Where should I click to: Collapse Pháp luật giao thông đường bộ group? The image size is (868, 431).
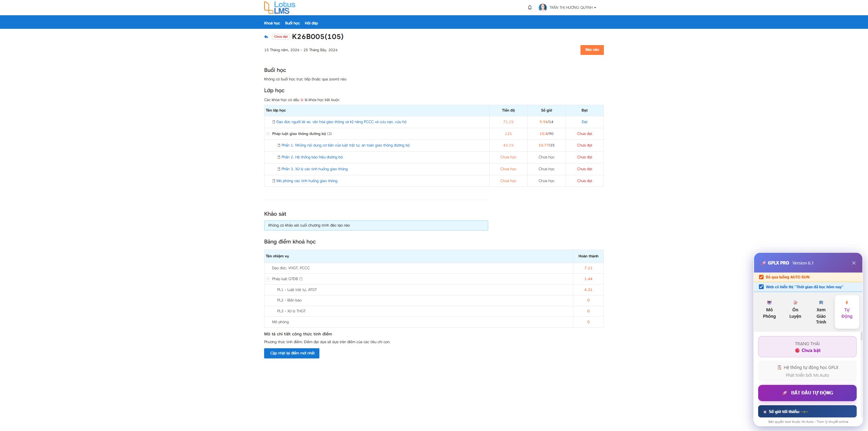pyautogui.click(x=268, y=134)
